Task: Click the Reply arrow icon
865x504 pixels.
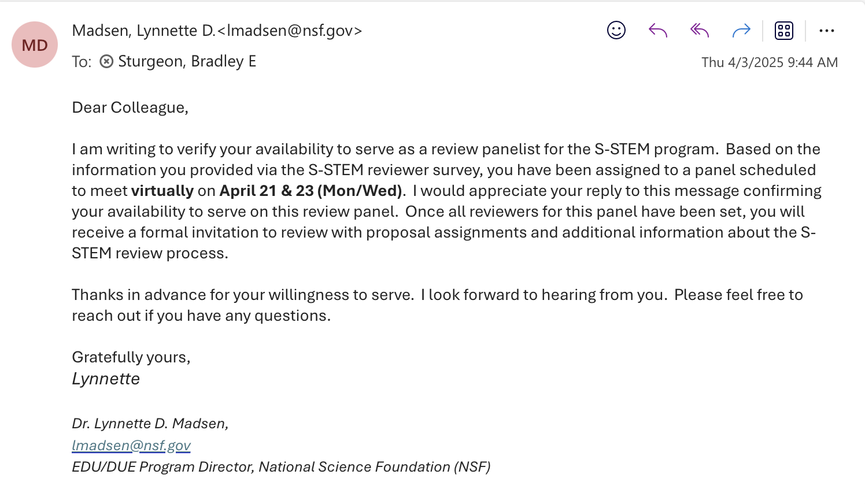Action: point(658,30)
